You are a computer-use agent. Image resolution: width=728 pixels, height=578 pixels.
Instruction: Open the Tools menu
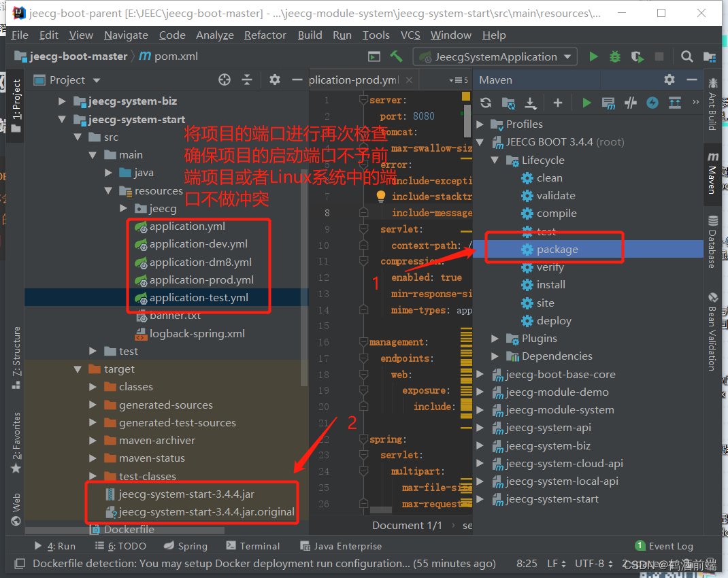(x=376, y=35)
